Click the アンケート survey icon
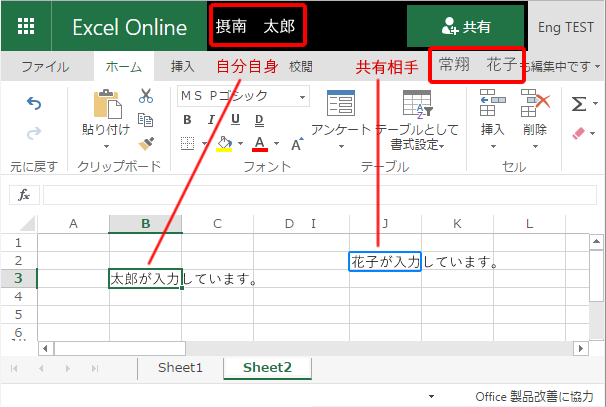This screenshot has height=407, width=606. click(x=340, y=103)
